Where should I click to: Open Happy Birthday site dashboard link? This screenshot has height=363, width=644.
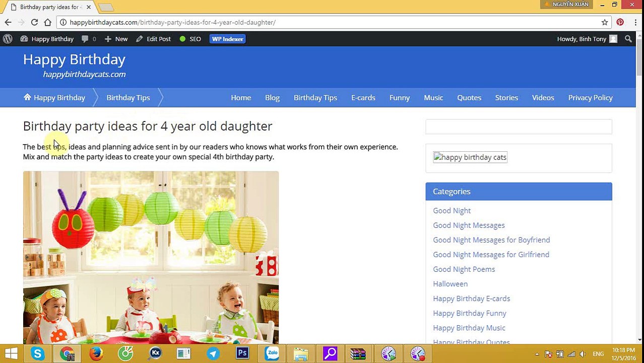47,39
